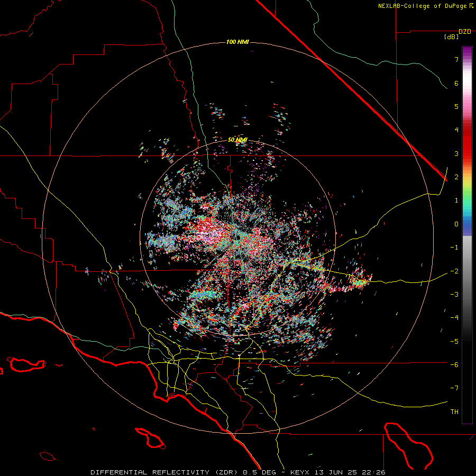
Task: Click the -4 scale tick label
Action: (454, 318)
